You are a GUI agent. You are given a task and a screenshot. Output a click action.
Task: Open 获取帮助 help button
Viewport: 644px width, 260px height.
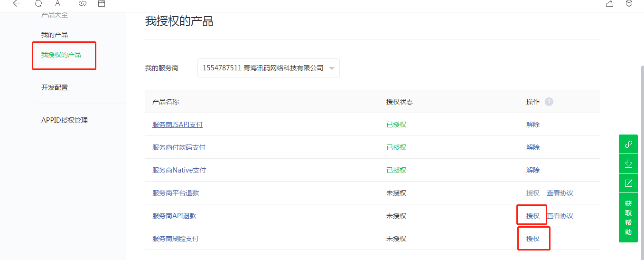click(628, 218)
